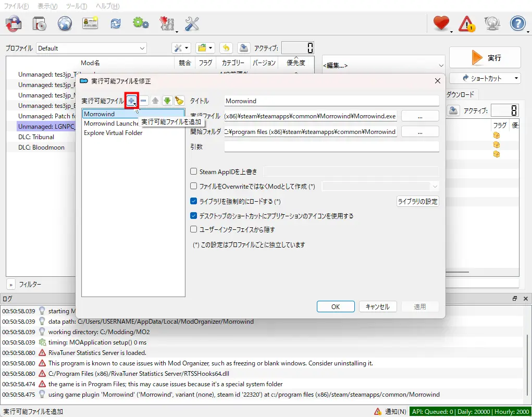Click the yellow undo arrow icon above mod list
This screenshot has width=532, height=417.
pos(226,48)
